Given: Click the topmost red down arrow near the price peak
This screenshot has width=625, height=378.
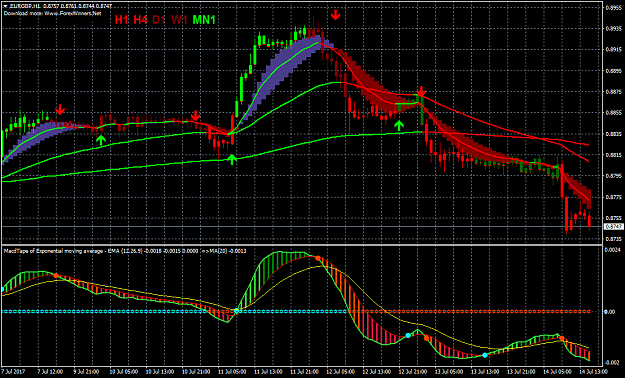Looking at the screenshot, I should click(x=336, y=15).
